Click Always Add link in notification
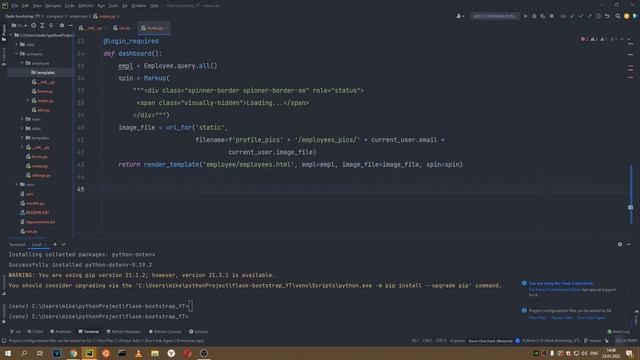This screenshot has width=640, height=360. tap(562, 318)
